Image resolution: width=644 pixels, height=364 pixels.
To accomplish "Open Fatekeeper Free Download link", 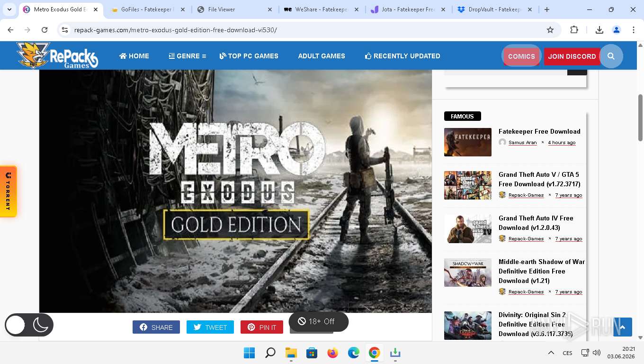I will tap(539, 131).
